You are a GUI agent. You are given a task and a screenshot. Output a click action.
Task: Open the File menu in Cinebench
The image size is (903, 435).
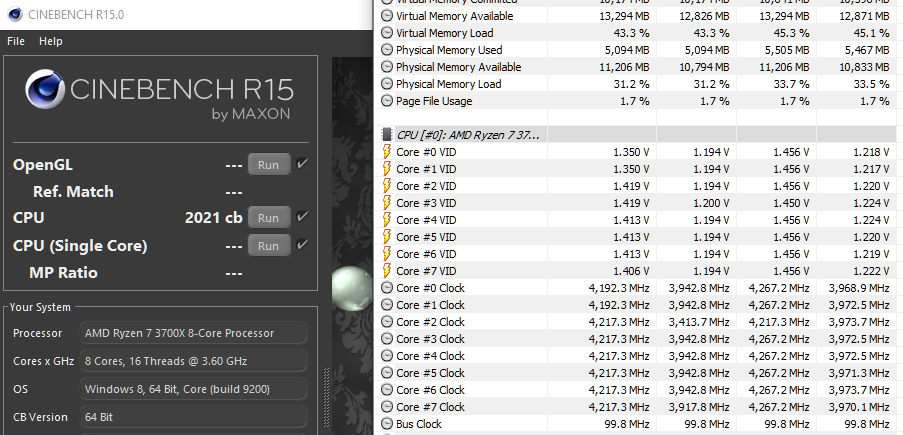16,41
